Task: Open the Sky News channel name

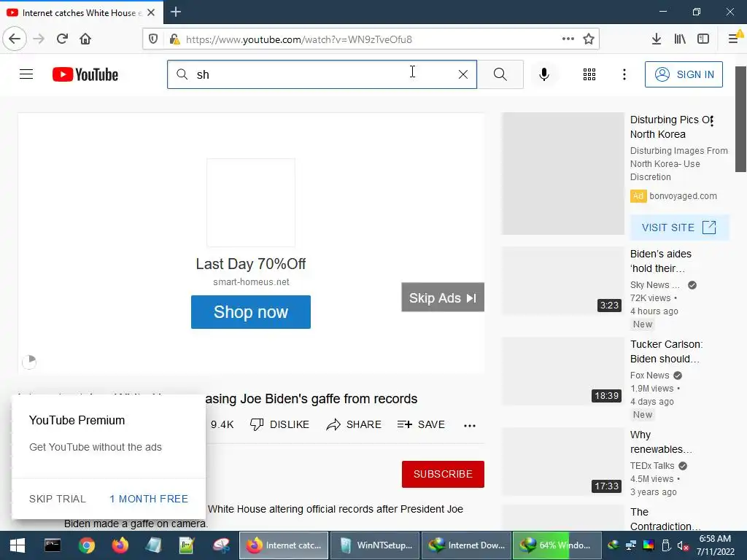Action: pos(654,285)
